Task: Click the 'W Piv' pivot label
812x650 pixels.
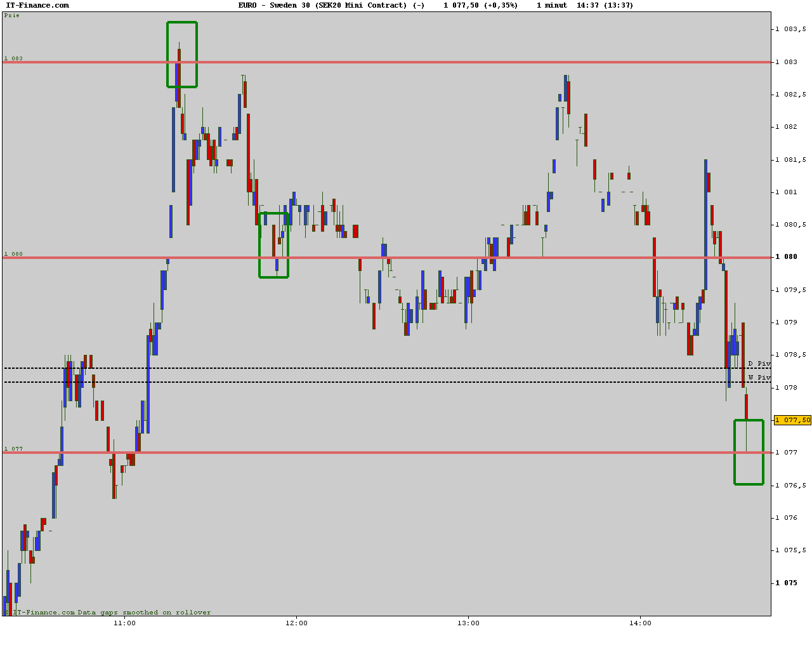Action: click(x=759, y=378)
